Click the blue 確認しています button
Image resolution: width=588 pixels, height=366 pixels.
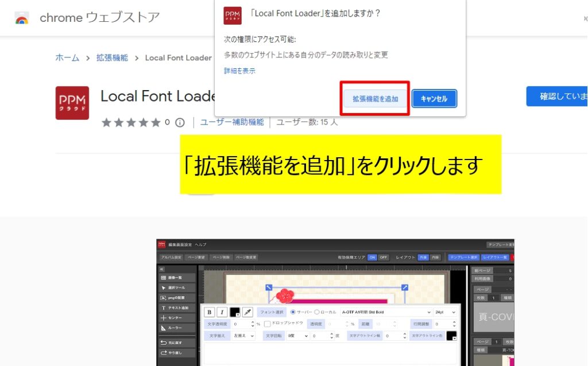point(557,96)
